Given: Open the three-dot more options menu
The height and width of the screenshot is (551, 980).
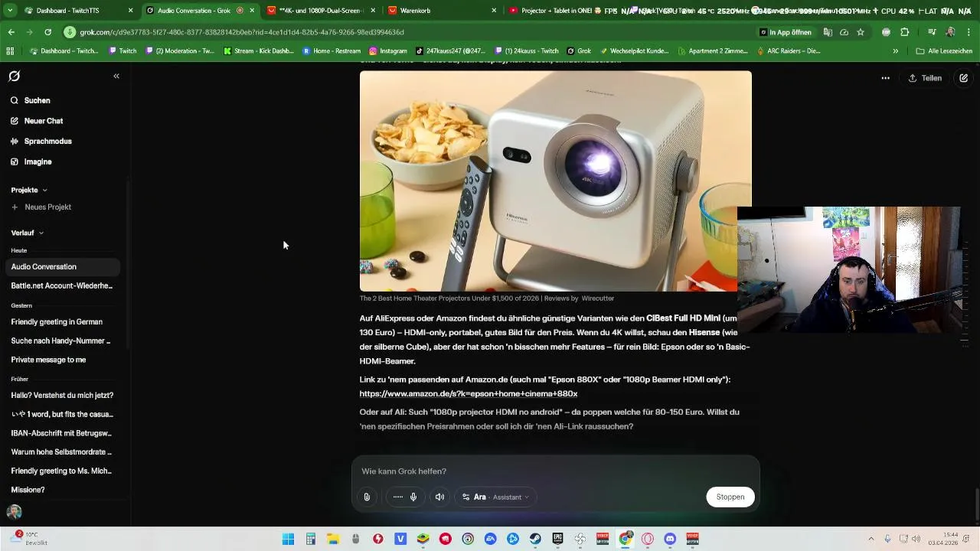Looking at the screenshot, I should tap(886, 78).
